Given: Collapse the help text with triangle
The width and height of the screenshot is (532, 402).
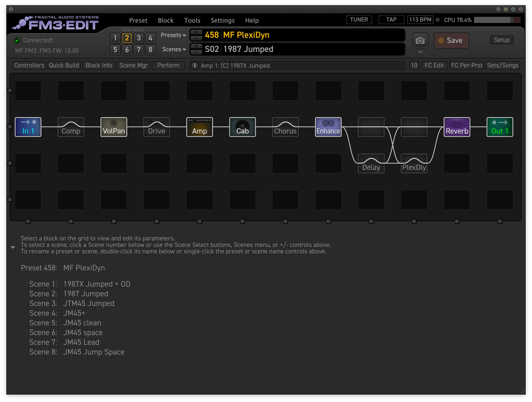Looking at the screenshot, I should pyautogui.click(x=13, y=247).
